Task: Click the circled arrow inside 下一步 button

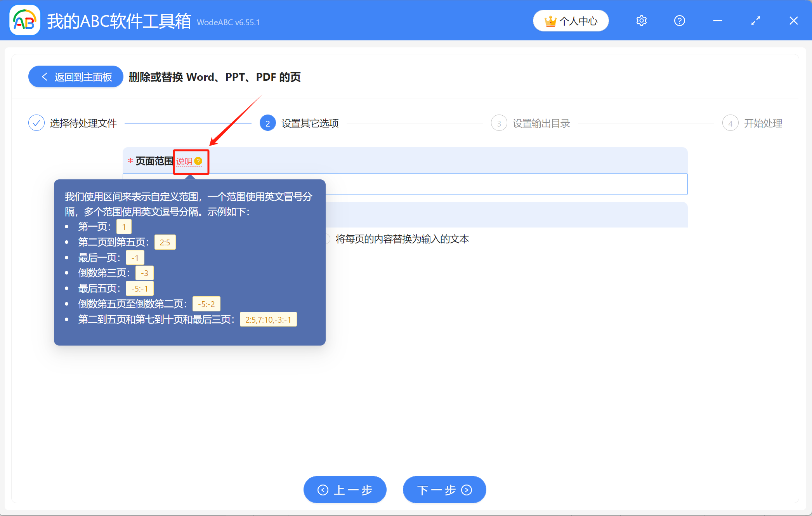Action: point(467,490)
